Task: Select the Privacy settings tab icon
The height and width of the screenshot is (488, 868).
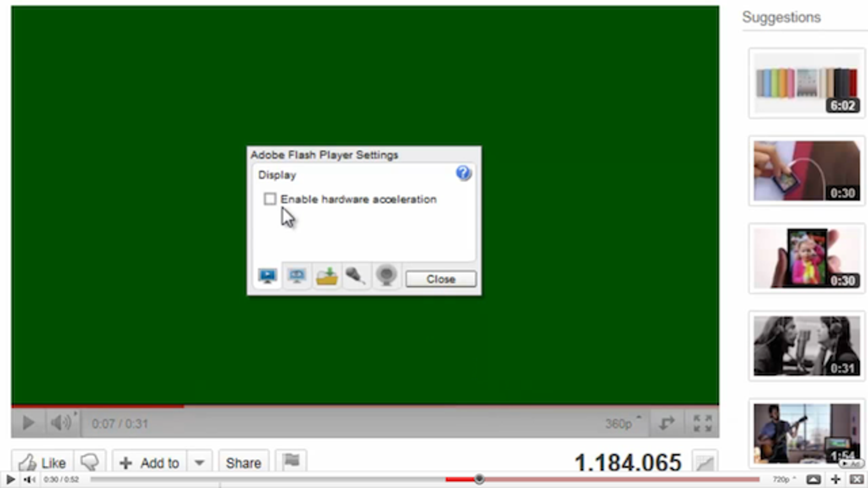Action: 297,276
